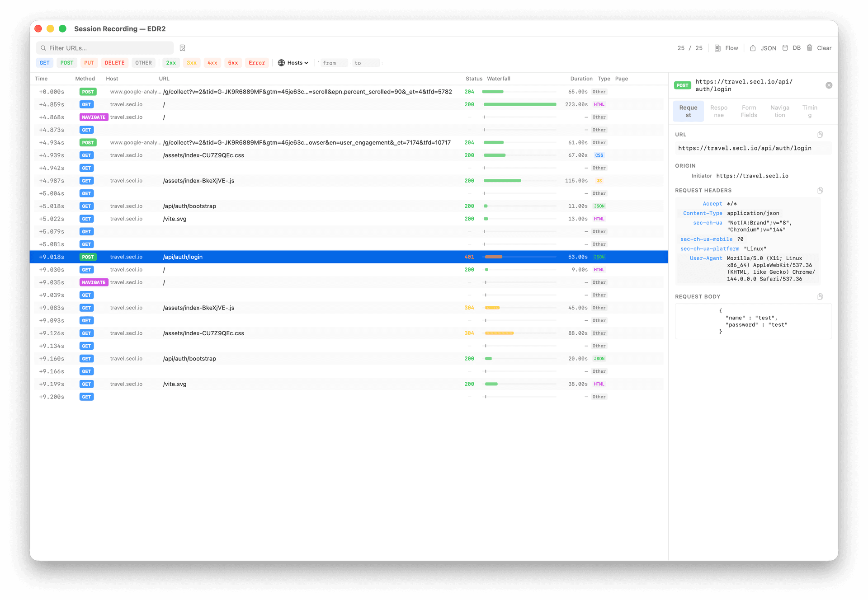The width and height of the screenshot is (868, 600).
Task: Open the Hosts dropdown
Action: tap(293, 63)
